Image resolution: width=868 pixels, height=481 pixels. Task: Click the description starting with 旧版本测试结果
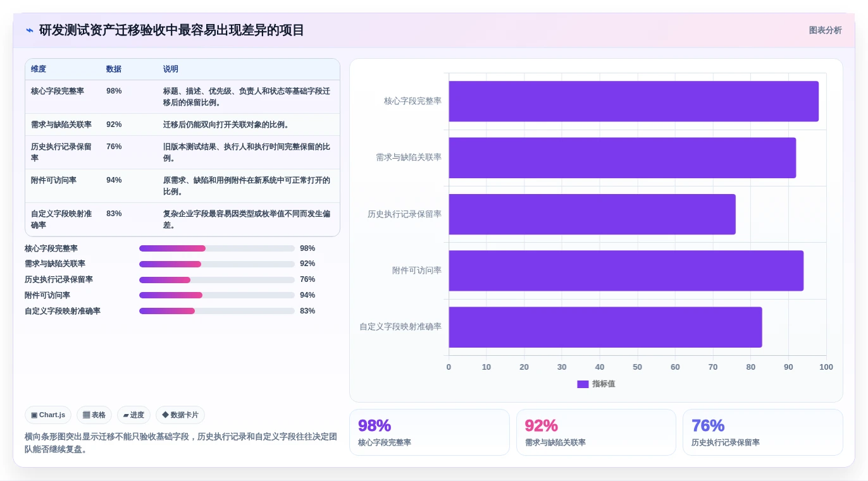pyautogui.click(x=247, y=152)
